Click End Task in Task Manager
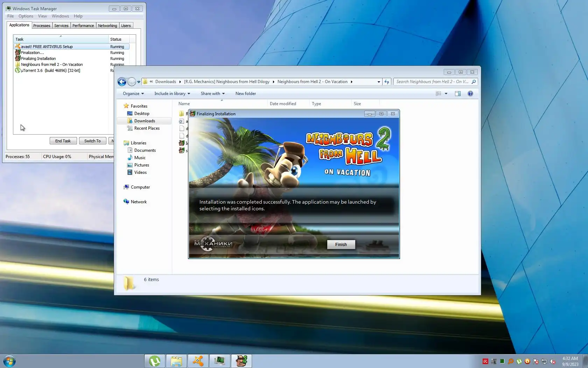This screenshot has height=368, width=588. point(63,141)
